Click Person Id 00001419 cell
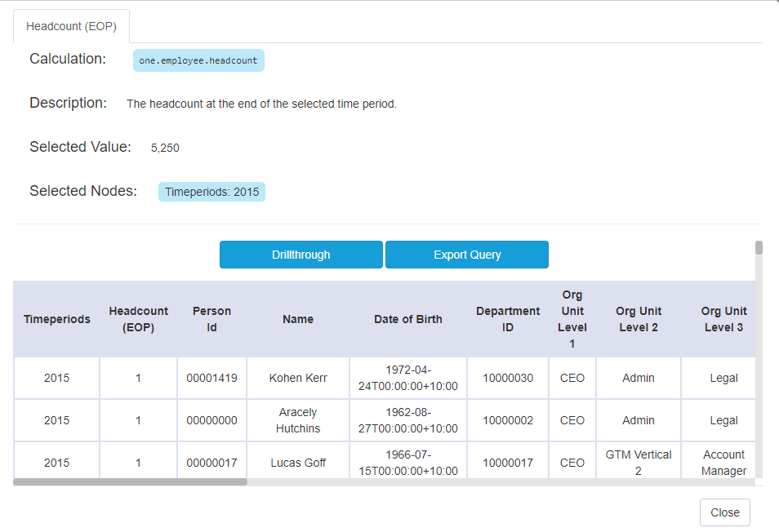Image resolution: width=779 pixels, height=532 pixels. (x=211, y=378)
